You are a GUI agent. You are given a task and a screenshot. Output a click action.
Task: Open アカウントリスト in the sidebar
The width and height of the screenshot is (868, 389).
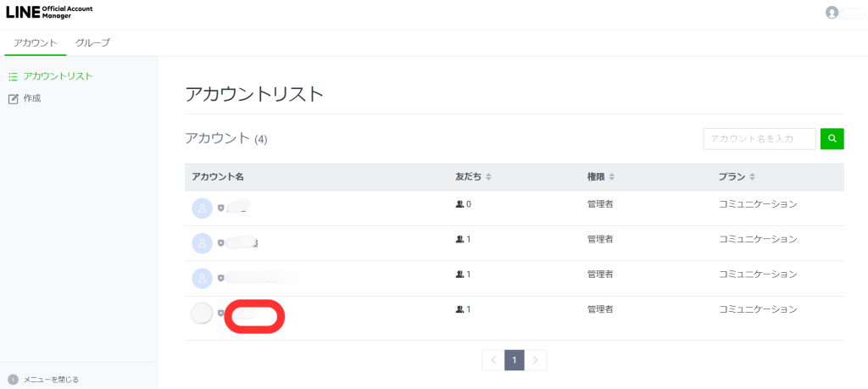click(x=58, y=76)
